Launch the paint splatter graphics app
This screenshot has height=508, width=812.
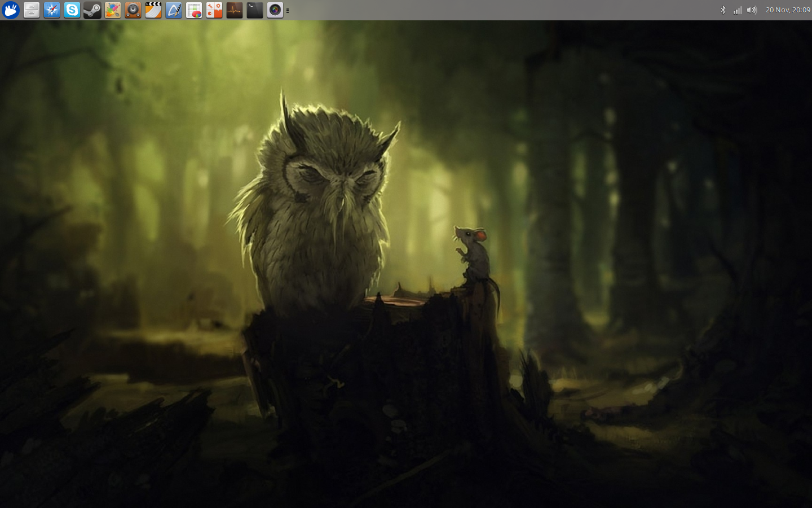point(113,10)
